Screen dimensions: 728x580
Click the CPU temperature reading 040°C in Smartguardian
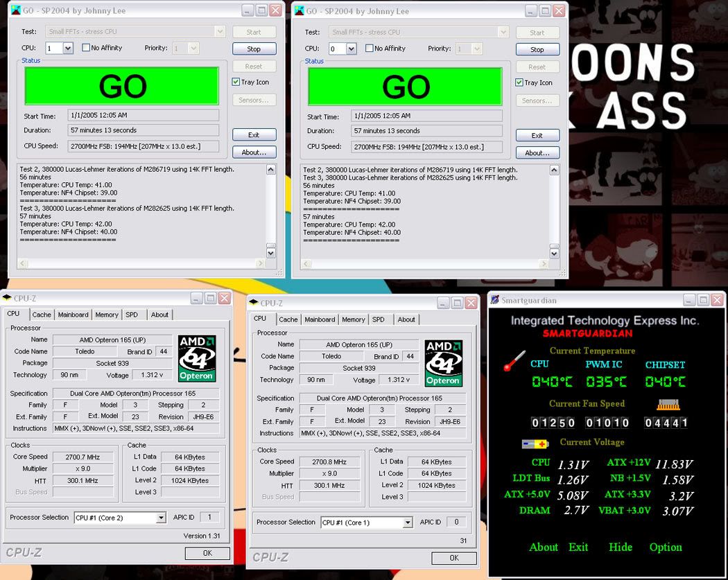552,381
